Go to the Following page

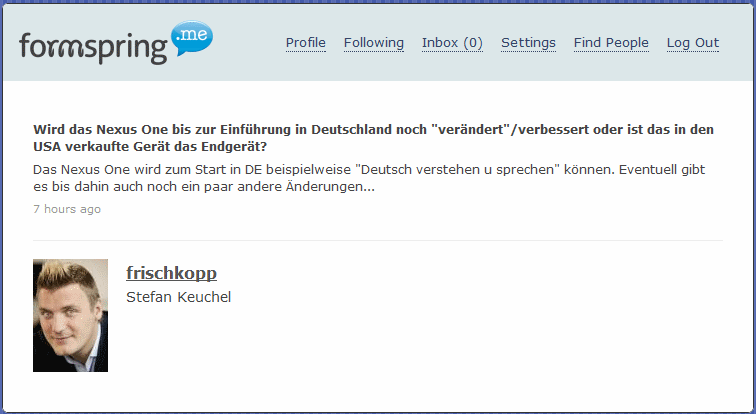[374, 43]
